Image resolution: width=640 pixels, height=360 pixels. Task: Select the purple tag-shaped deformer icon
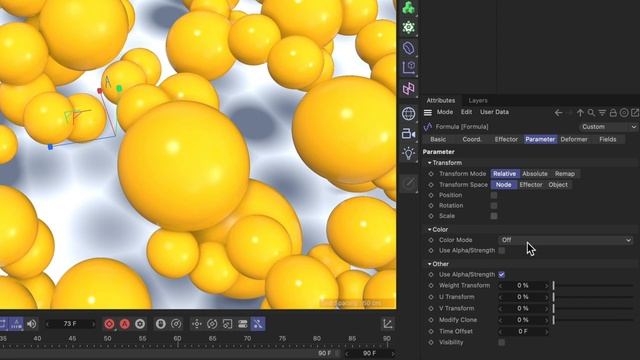[x=409, y=48]
